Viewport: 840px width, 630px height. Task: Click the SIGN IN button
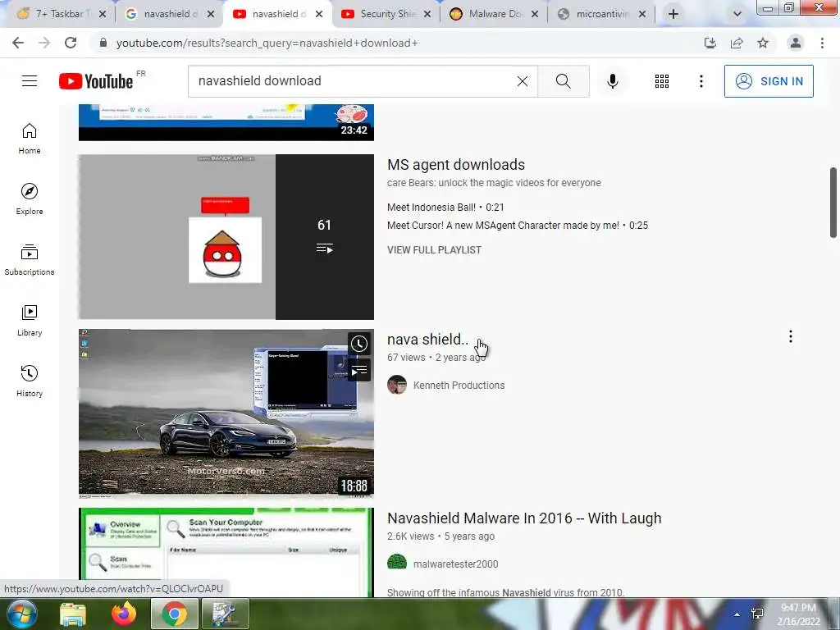click(x=769, y=81)
